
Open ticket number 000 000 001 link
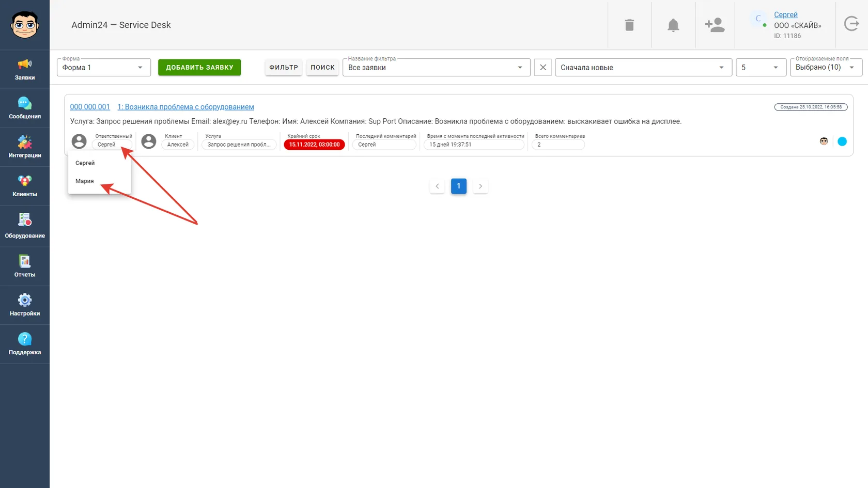[90, 107]
